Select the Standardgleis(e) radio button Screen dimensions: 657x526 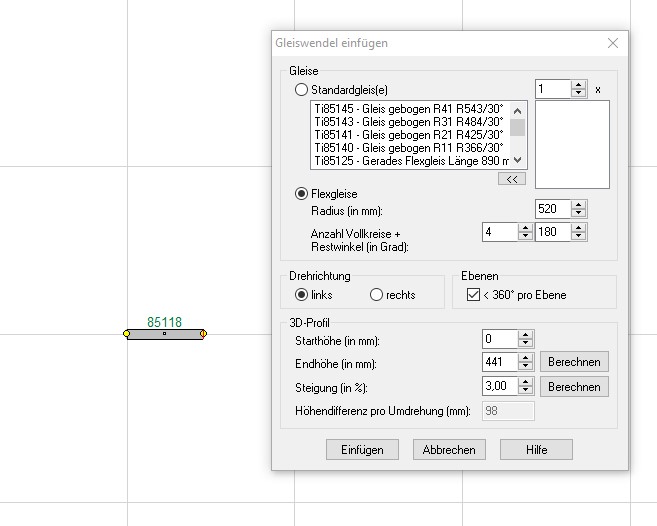click(302, 90)
